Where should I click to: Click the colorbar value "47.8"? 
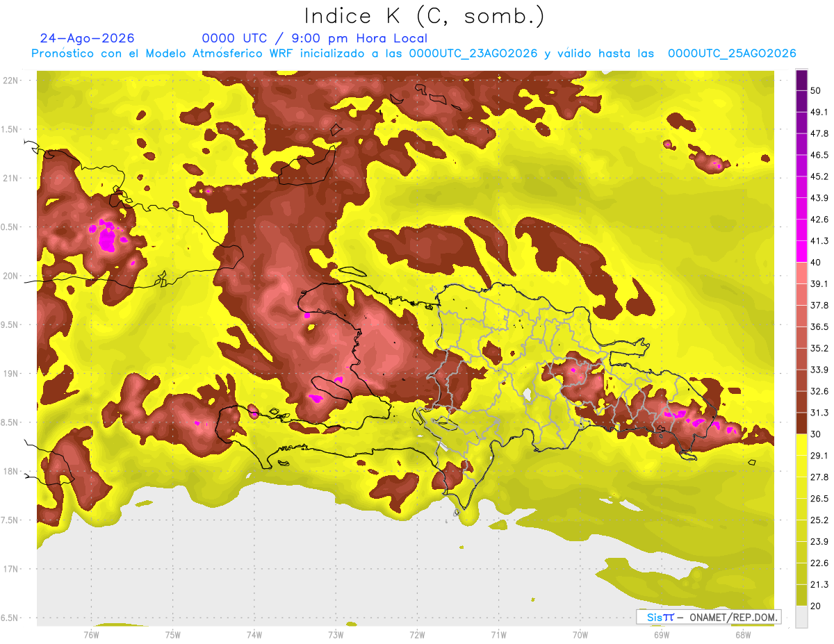coord(819,133)
